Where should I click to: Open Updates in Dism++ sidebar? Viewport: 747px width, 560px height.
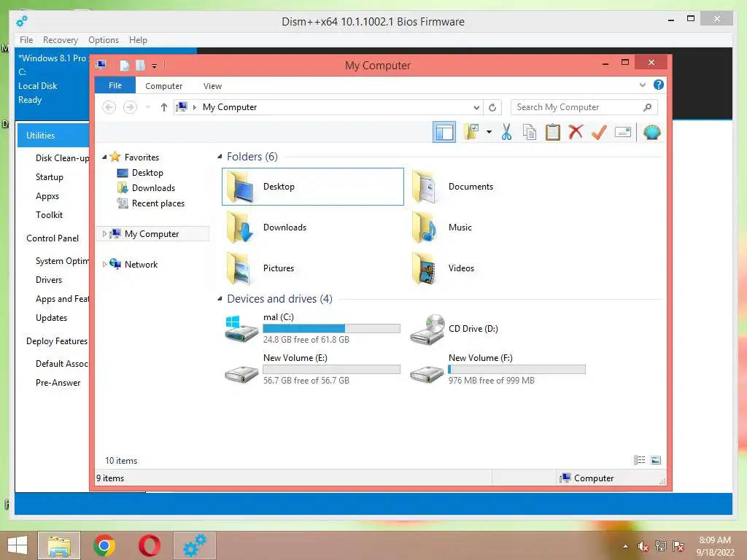(x=52, y=318)
